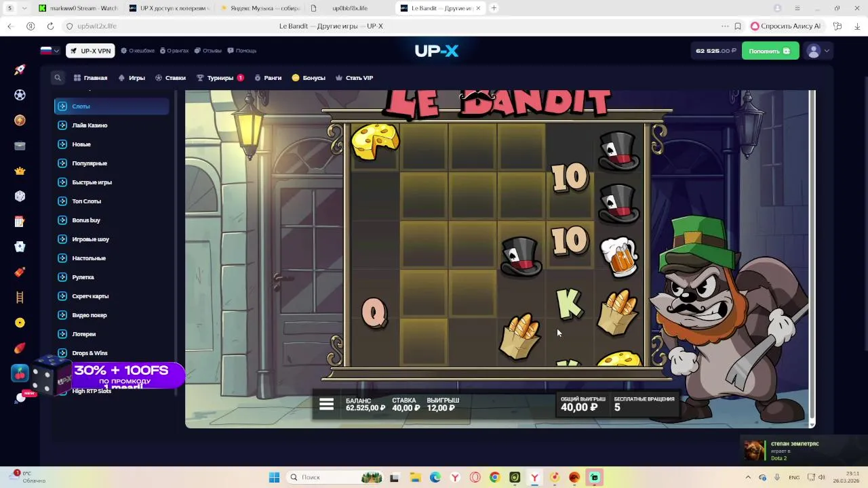Click the Стать VIP link
This screenshot has width=868, height=488.
pos(355,78)
